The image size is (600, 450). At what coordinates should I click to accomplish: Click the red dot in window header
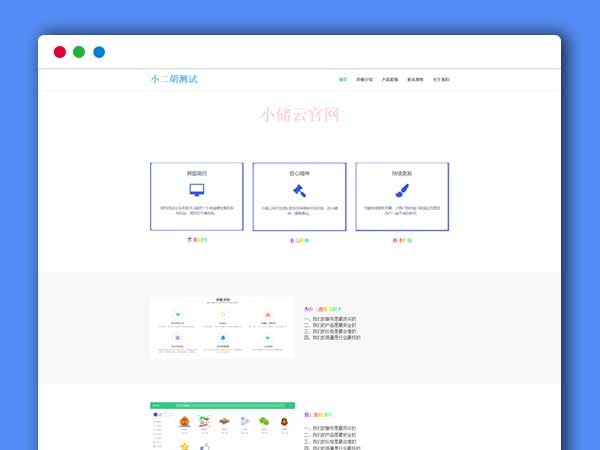tap(60, 52)
